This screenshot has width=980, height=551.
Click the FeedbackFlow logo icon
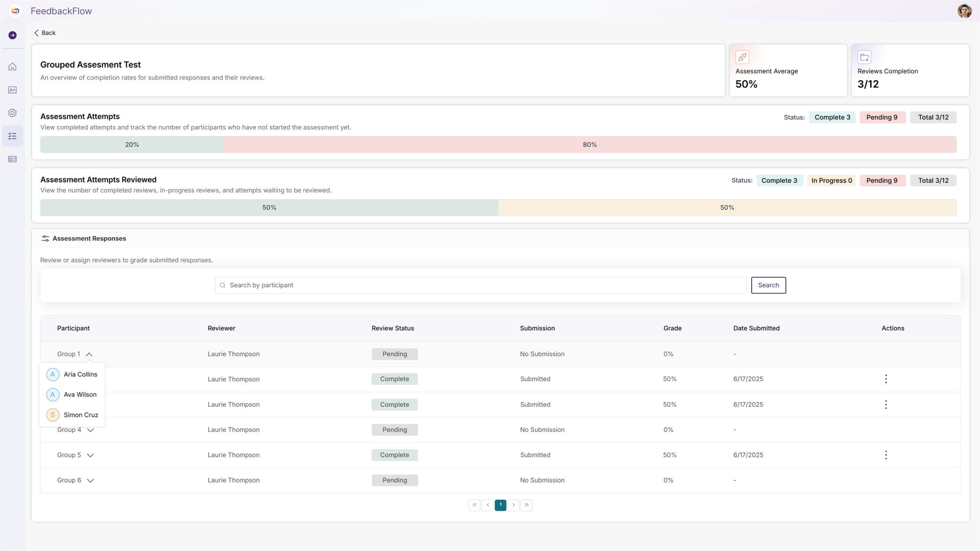pos(15,11)
